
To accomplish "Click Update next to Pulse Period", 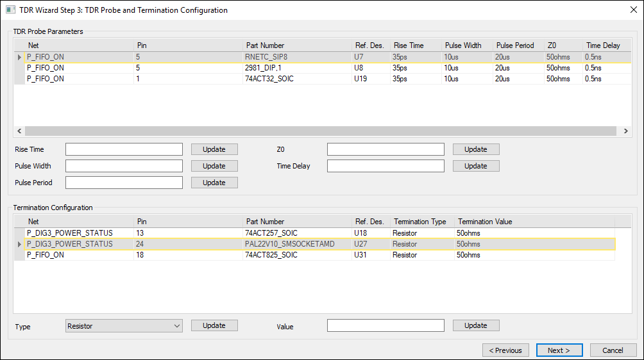I will [214, 183].
